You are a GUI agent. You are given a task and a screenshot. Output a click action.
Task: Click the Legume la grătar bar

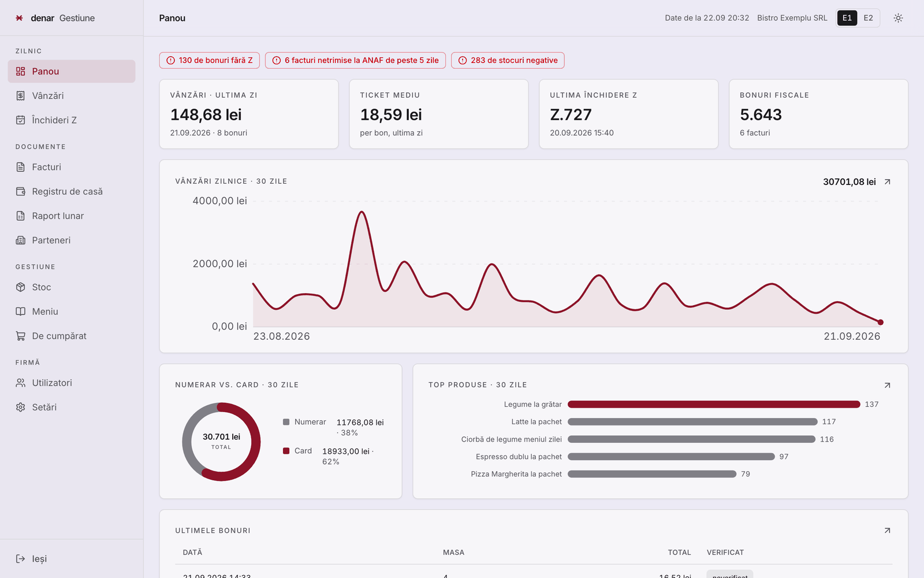tap(714, 405)
